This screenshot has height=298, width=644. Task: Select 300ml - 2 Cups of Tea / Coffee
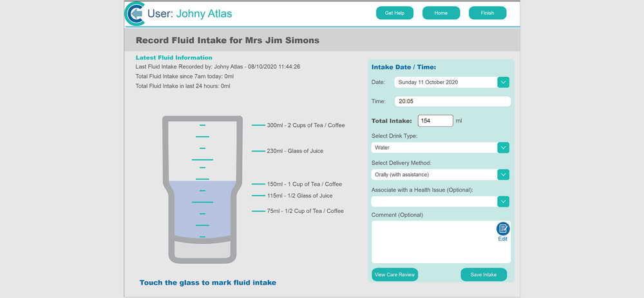click(299, 125)
